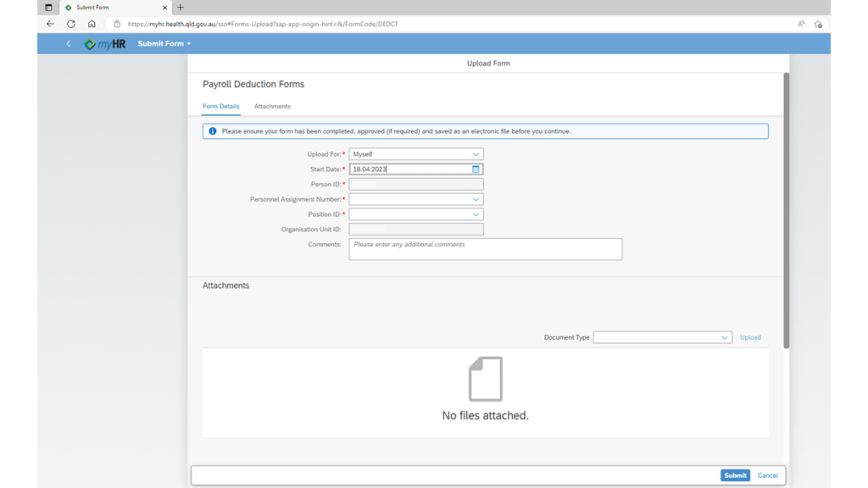
Task: Open the Submit Form header menu
Action: [164, 44]
